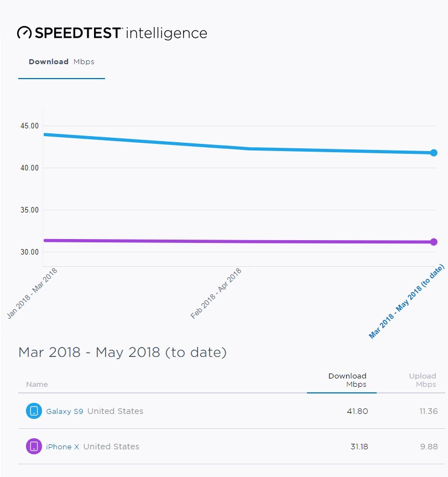Viewport: 448px width, 477px height.
Task: Select the Download Mbps tab
Action: 61,62
